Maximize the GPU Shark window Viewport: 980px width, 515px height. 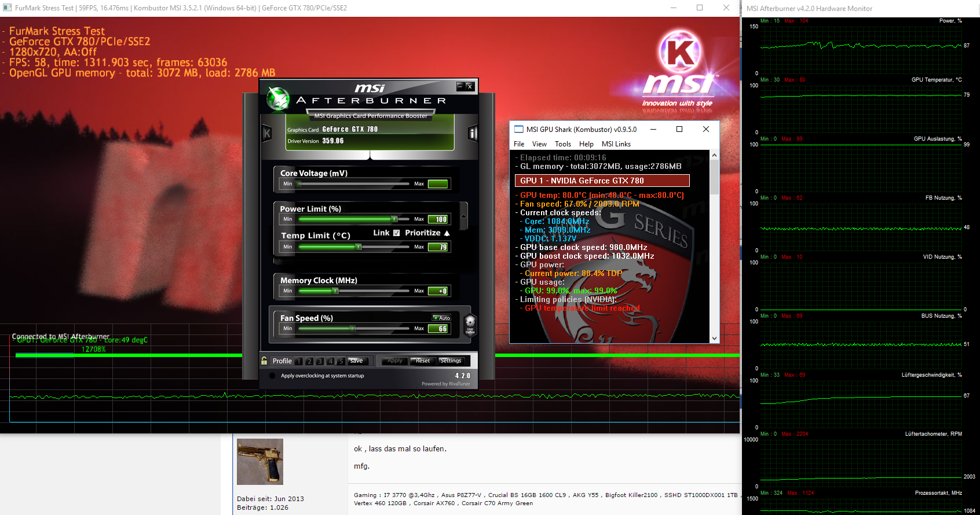(679, 129)
